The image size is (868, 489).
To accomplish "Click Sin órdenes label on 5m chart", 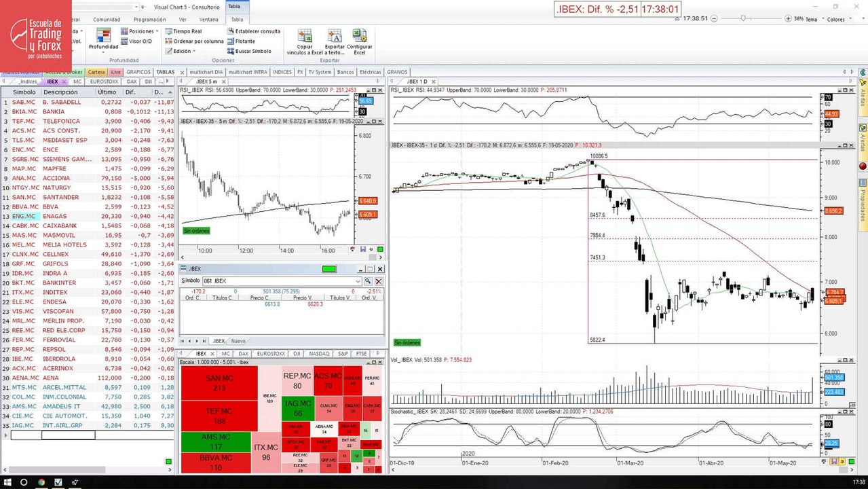I will 196,231.
